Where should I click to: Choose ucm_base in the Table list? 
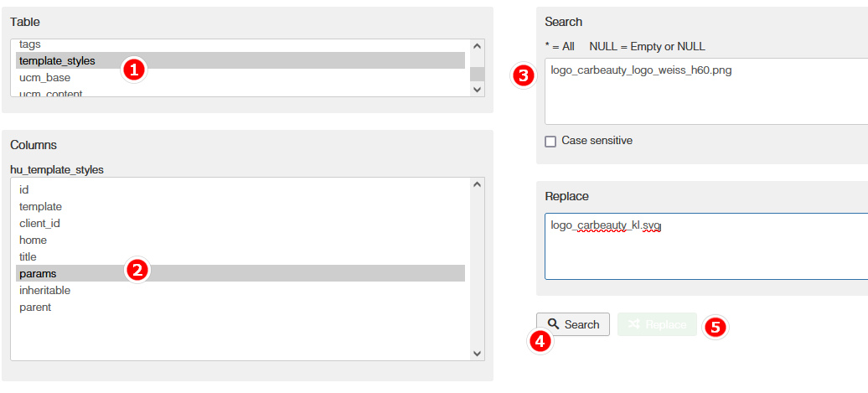pos(44,77)
